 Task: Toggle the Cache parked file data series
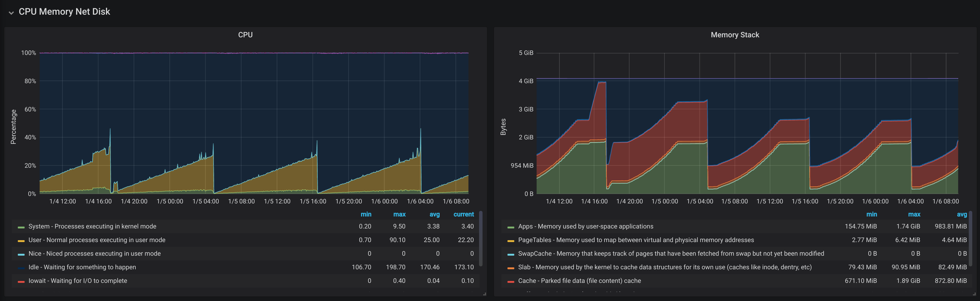579,281
